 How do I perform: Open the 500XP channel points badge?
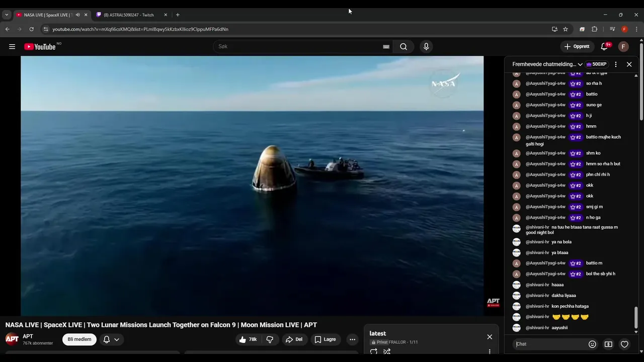click(x=596, y=64)
